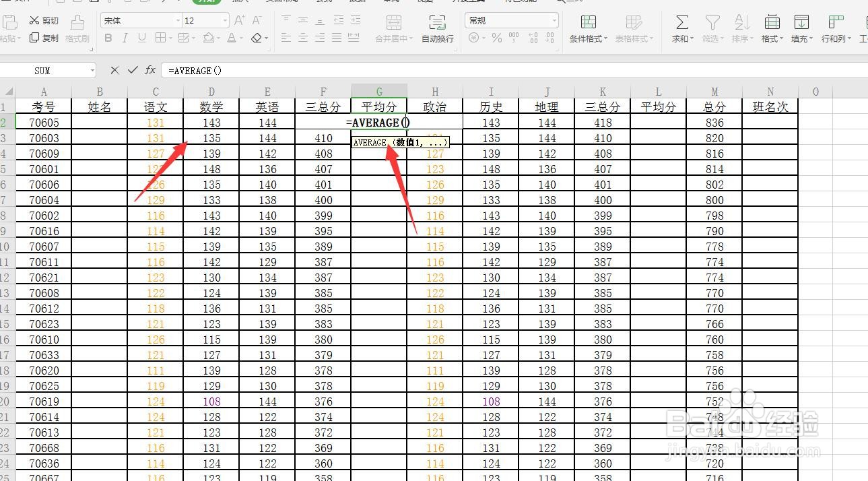Click the 108 value in column D
The image size is (868, 481).
tap(211, 402)
